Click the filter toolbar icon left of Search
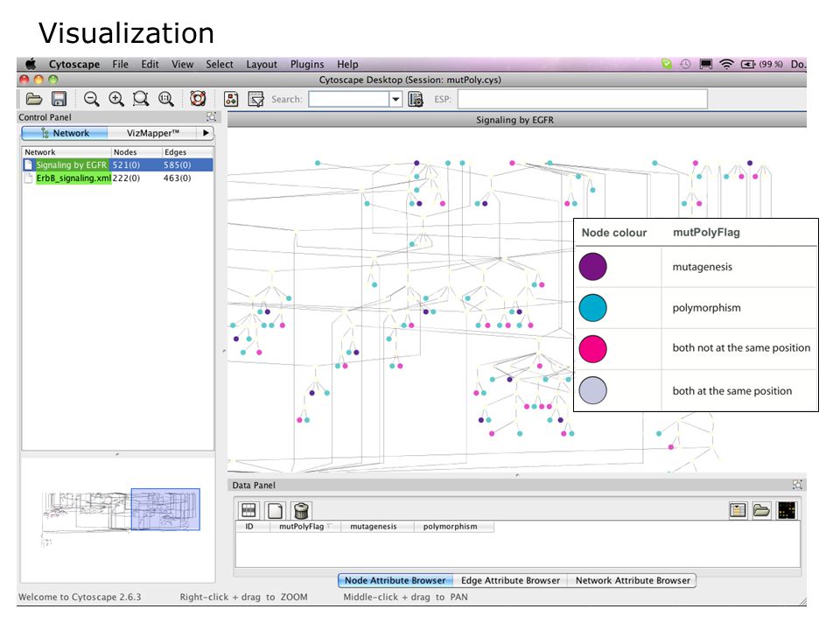840x630 pixels. (256, 99)
